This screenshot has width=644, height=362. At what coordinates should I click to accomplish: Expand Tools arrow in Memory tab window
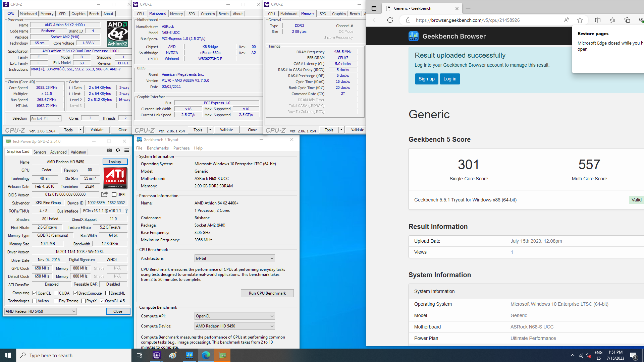tap(341, 130)
